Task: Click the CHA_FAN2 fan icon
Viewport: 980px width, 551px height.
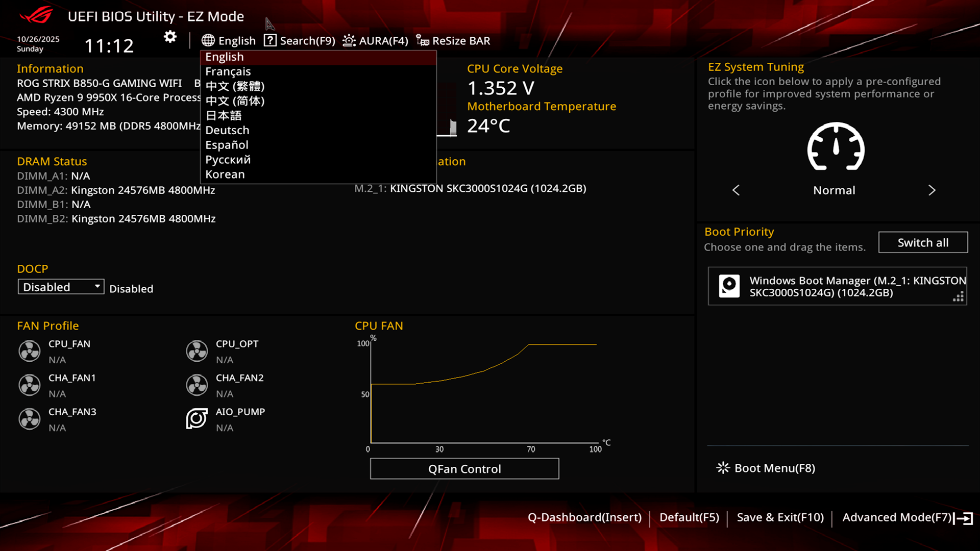Action: coord(197,385)
